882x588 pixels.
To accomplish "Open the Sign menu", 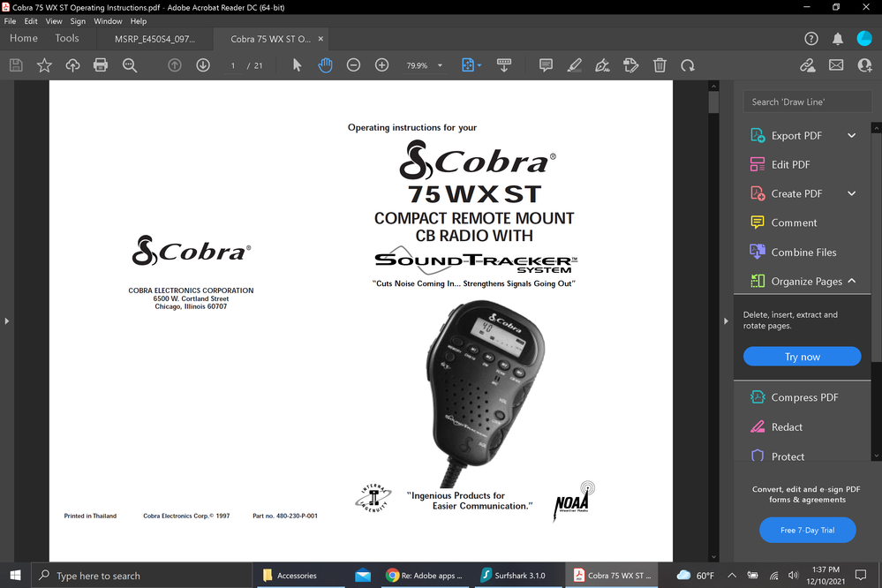I will tap(78, 21).
